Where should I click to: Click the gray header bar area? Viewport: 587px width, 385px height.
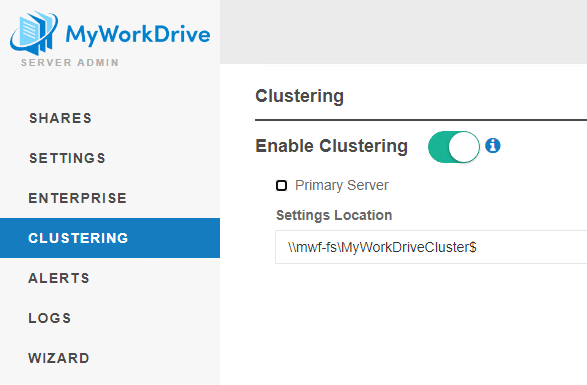[404, 32]
